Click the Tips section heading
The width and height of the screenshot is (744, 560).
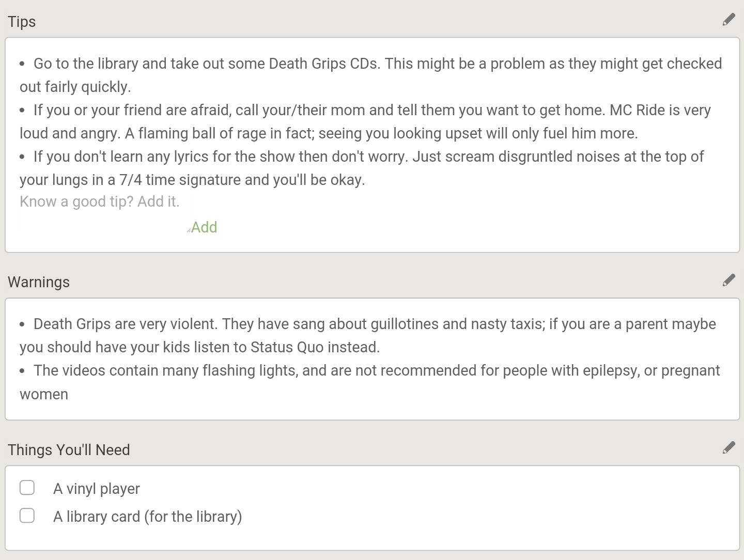click(22, 22)
